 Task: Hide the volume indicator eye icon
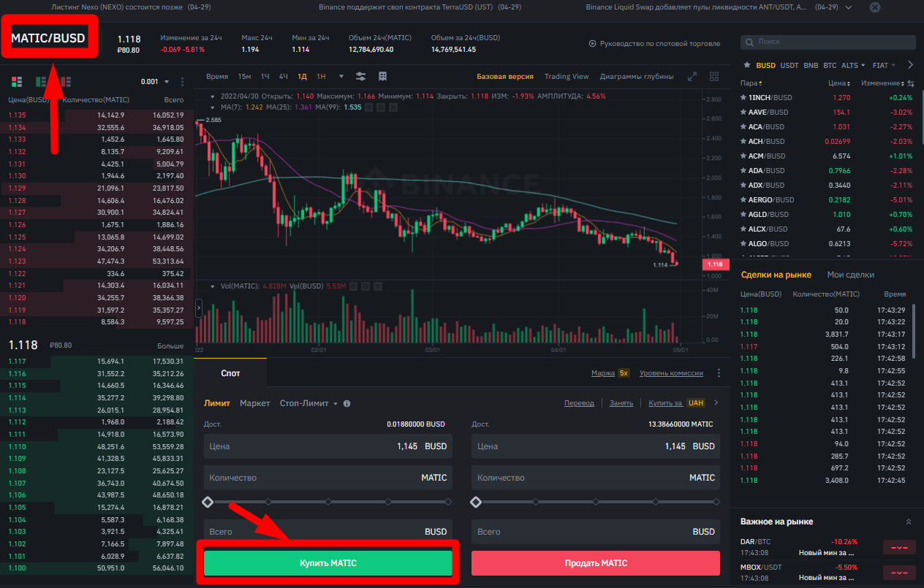355,287
